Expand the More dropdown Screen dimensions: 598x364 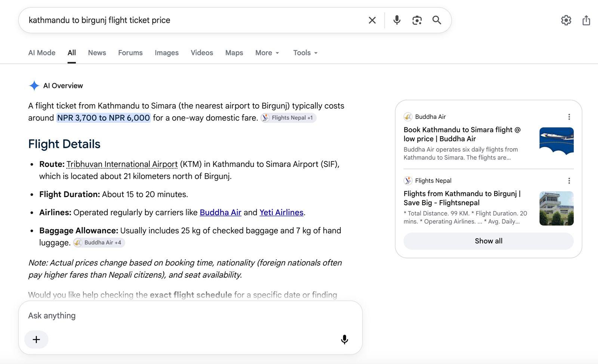[x=267, y=53]
